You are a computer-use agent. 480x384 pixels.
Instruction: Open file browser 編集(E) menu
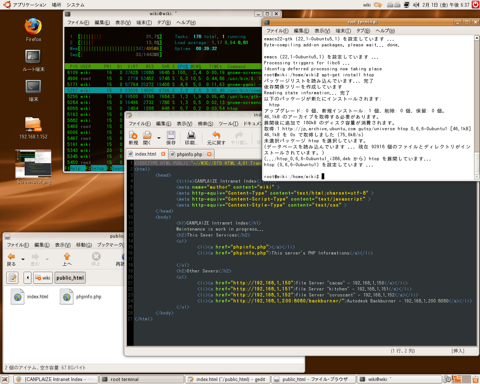click(42, 245)
